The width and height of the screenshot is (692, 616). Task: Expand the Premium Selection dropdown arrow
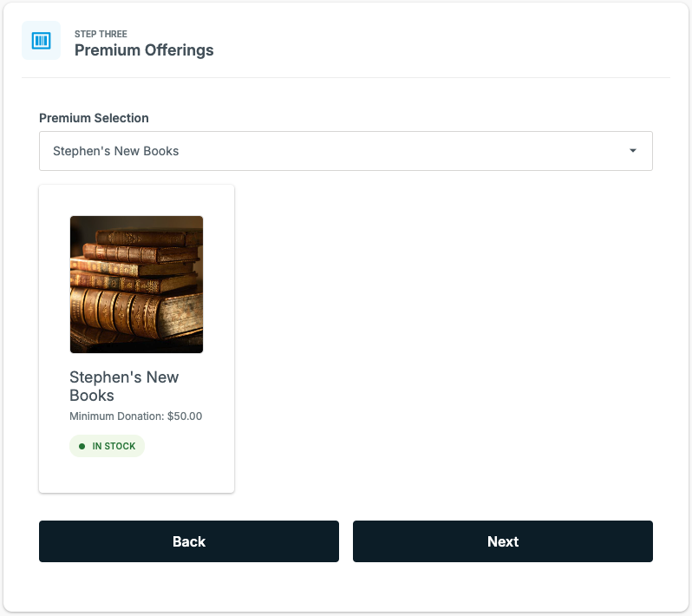(x=633, y=151)
